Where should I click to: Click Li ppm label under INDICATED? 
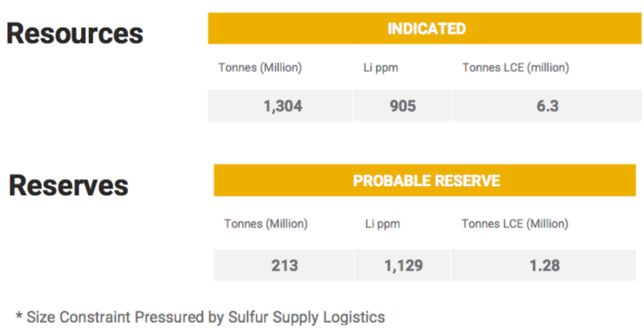coord(381,68)
